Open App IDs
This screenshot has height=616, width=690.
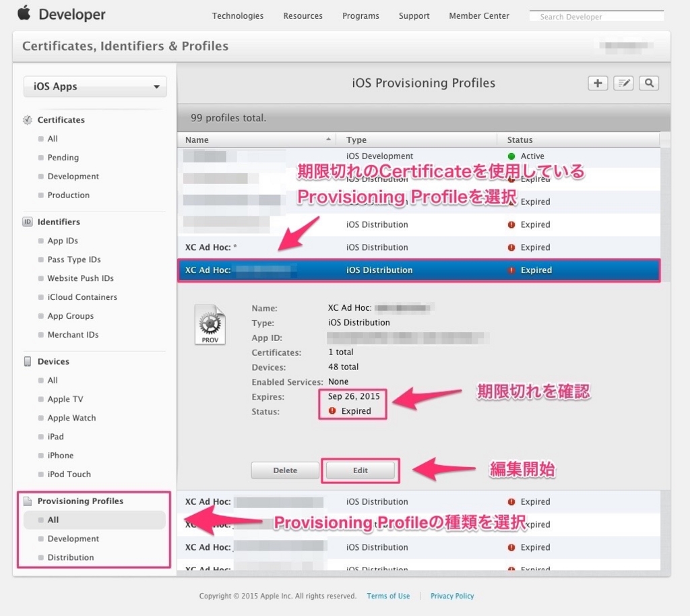tap(63, 241)
